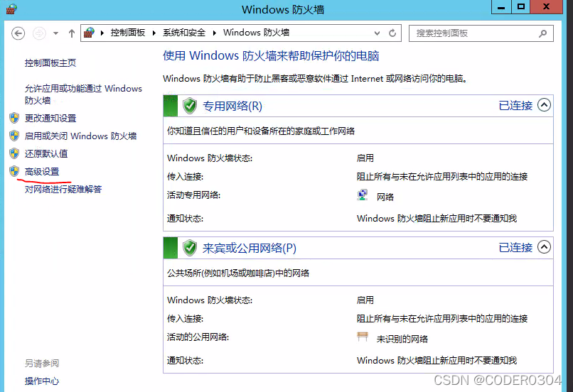The width and height of the screenshot is (573, 392).
Task: Click the shield icon beside 高级设置
Action: click(14, 171)
